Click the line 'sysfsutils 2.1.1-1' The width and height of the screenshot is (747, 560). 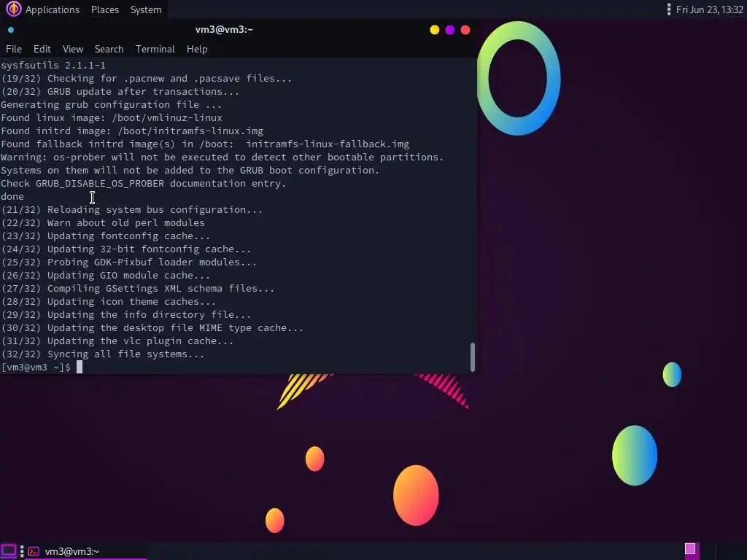click(53, 65)
